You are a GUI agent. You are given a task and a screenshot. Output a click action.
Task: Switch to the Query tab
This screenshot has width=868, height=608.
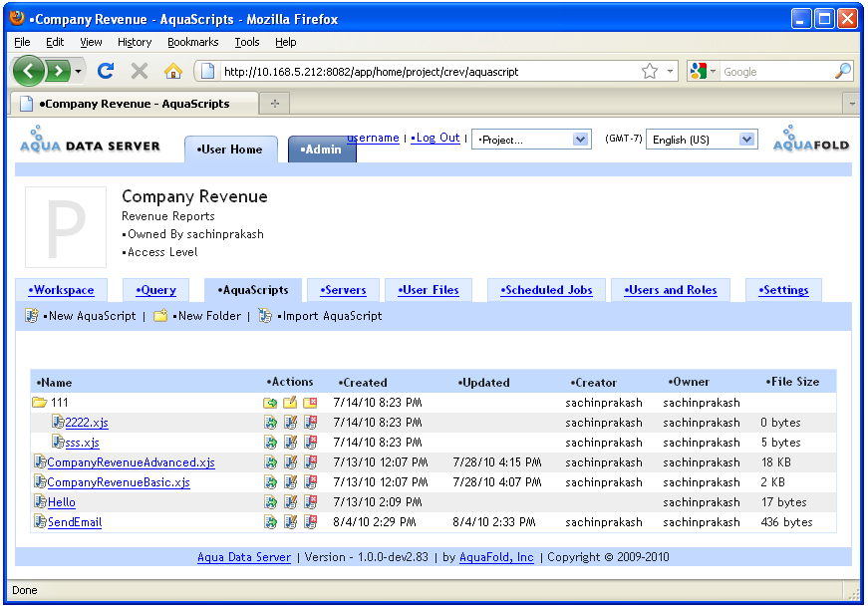[x=156, y=290]
